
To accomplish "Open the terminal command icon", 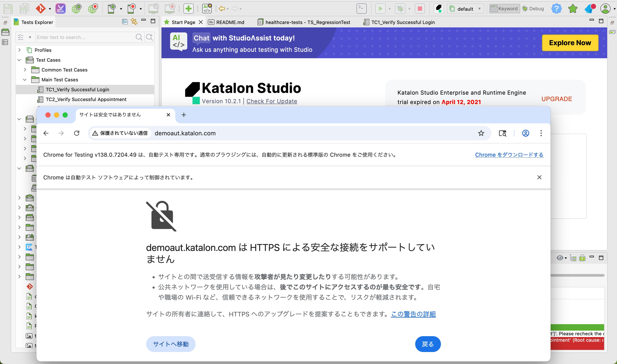I will point(361,9).
